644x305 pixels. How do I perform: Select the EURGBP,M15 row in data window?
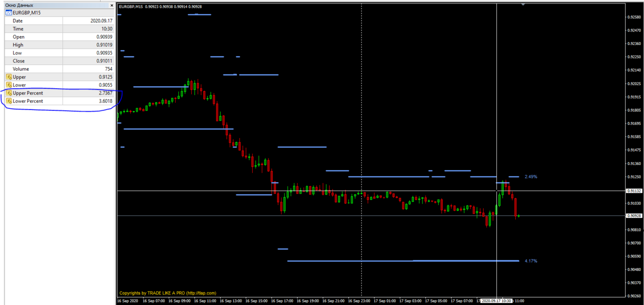pyautogui.click(x=59, y=12)
